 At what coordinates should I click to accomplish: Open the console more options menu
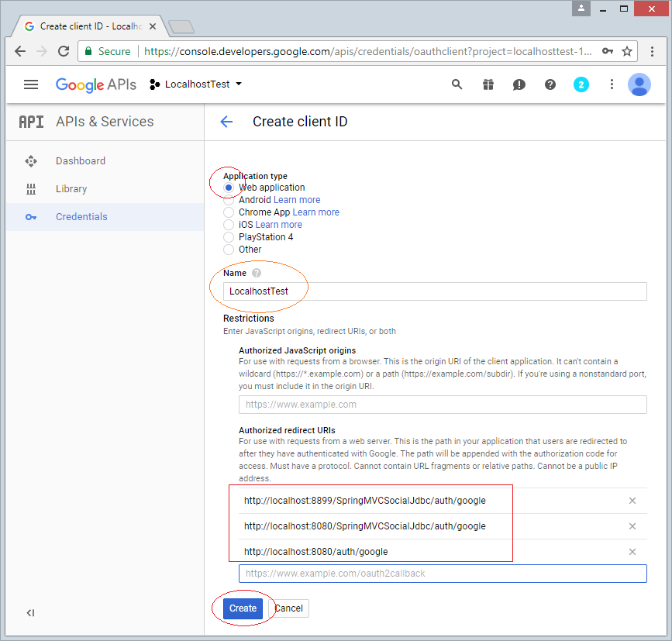612,84
